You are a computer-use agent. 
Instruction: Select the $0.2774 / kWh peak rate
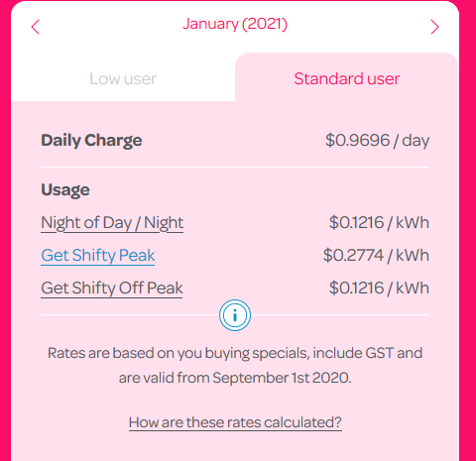click(376, 256)
